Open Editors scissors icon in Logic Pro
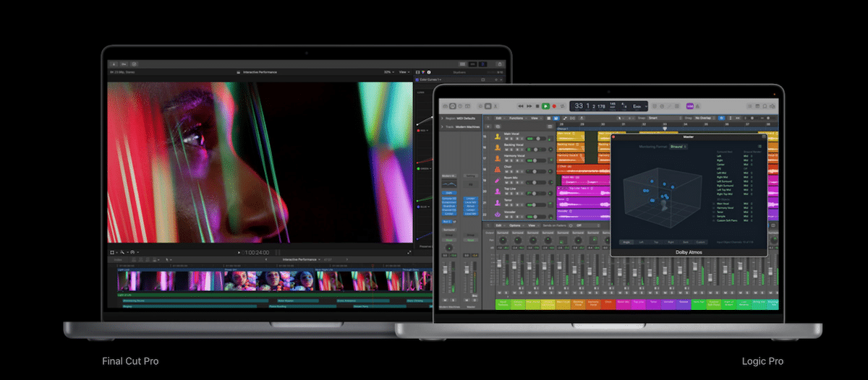Screen dimensions: 868x380 click(495, 106)
